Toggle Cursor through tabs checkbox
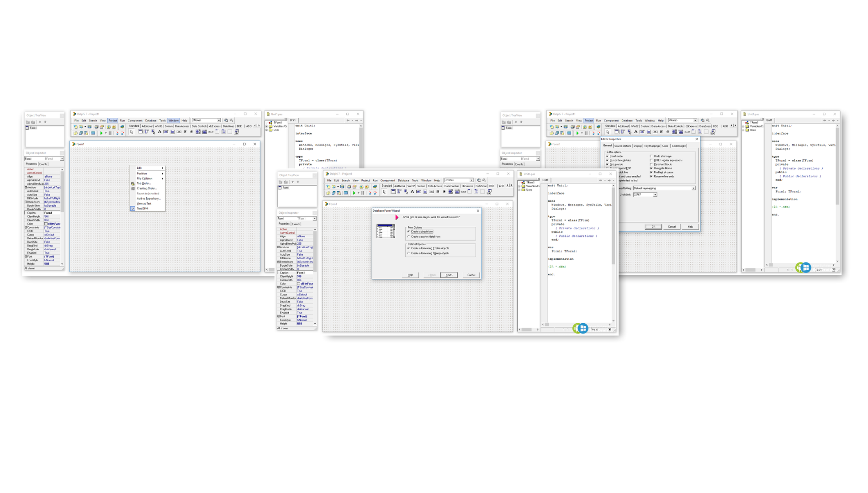Screen dimensions: 868x493 click(x=607, y=160)
